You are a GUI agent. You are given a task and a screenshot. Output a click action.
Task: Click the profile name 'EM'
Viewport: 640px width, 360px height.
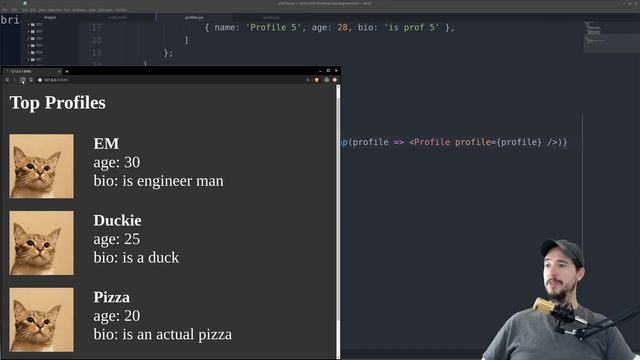point(107,144)
